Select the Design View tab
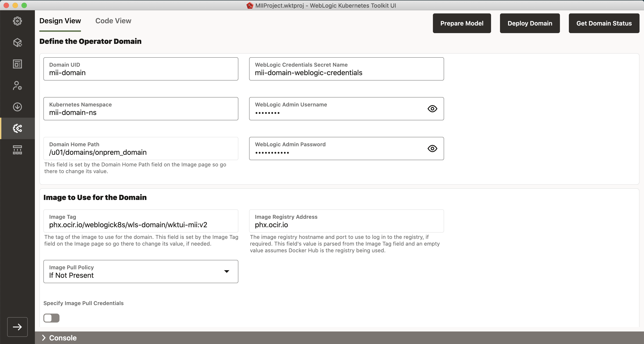 pyautogui.click(x=60, y=21)
